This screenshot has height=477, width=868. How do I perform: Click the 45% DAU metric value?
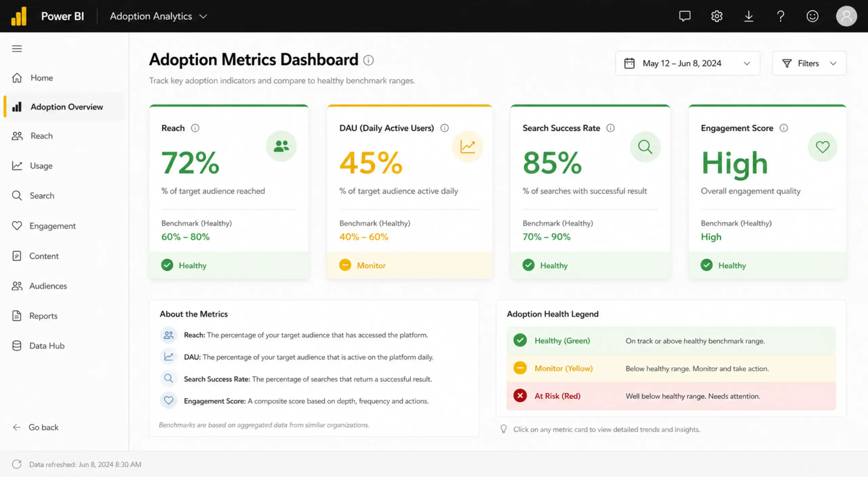click(x=371, y=163)
